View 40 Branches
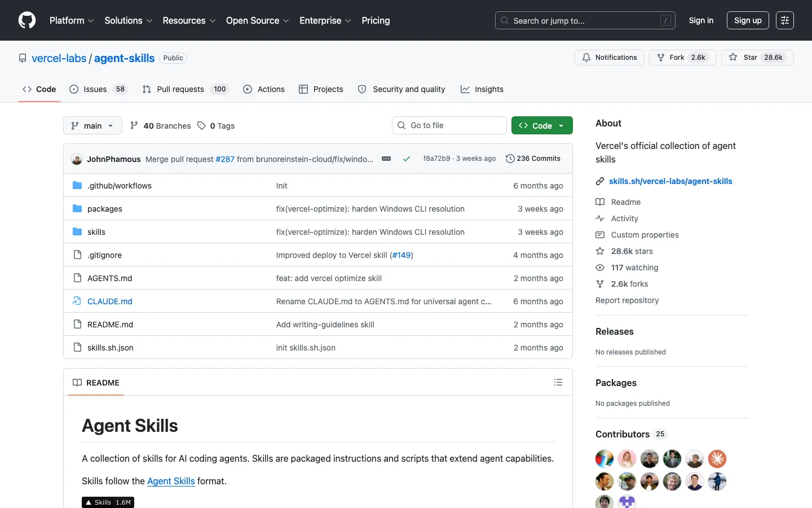This screenshot has height=508, width=812. point(161,126)
